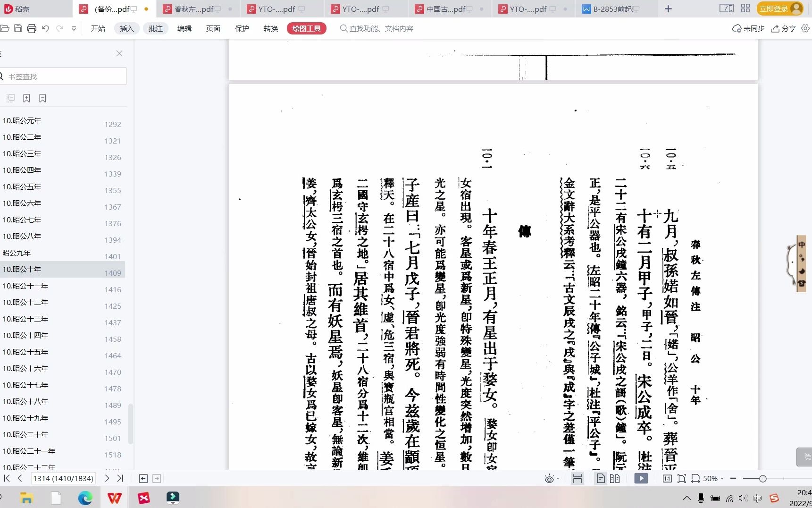
Task: Select bookmark 10.昭公十八年
Action: point(62,401)
